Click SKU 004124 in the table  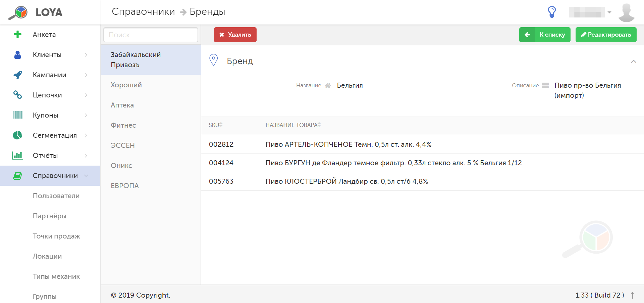click(x=221, y=163)
